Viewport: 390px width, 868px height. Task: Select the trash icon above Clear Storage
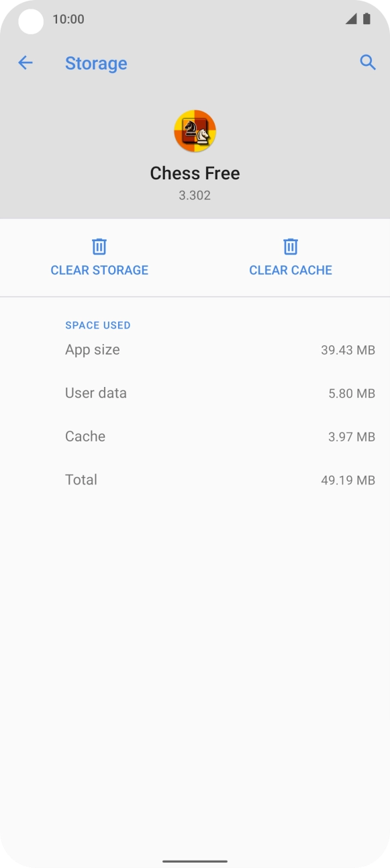click(x=99, y=247)
